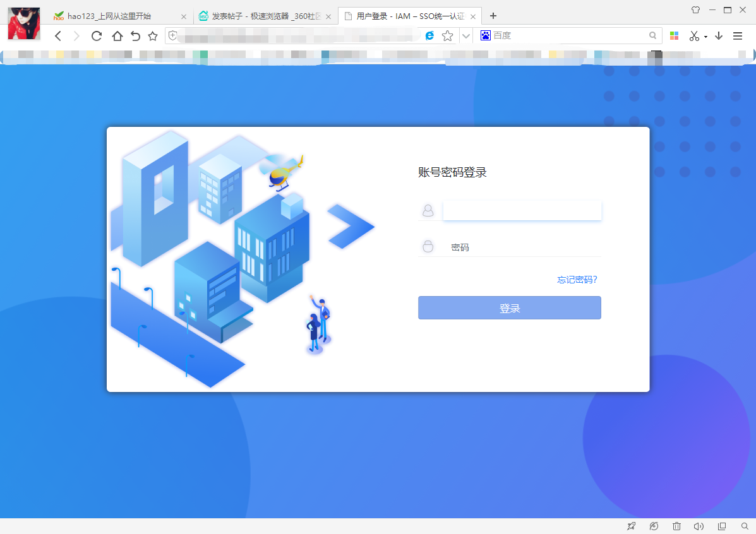Select the 用户登录 - IAM tab

point(410,16)
